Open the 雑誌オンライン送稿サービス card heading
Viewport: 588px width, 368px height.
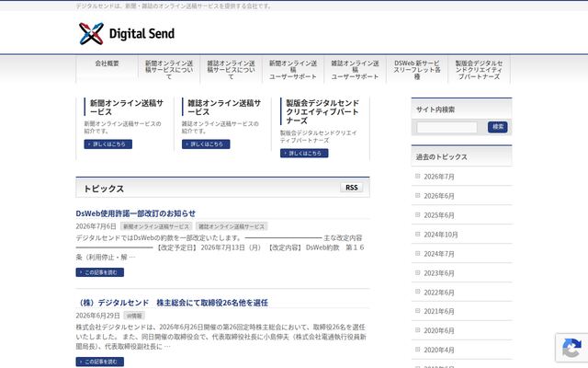(x=224, y=108)
